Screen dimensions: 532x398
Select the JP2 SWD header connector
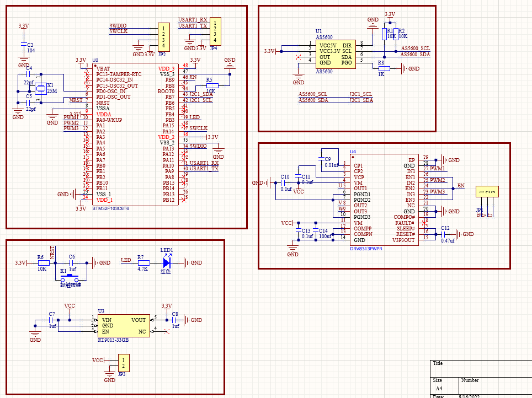click(x=163, y=37)
